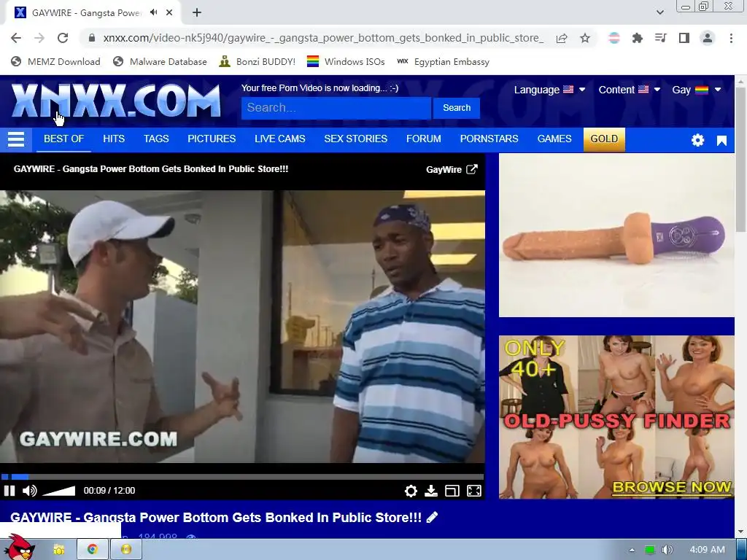
Task: Click the striped round extension icon
Action: [614, 38]
